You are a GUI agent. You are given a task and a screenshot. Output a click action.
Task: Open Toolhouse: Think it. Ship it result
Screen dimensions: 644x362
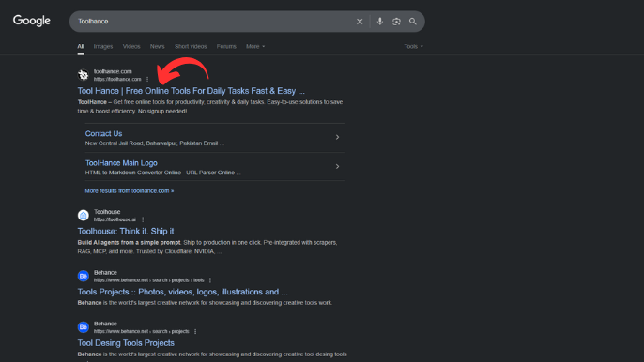pyautogui.click(x=126, y=231)
